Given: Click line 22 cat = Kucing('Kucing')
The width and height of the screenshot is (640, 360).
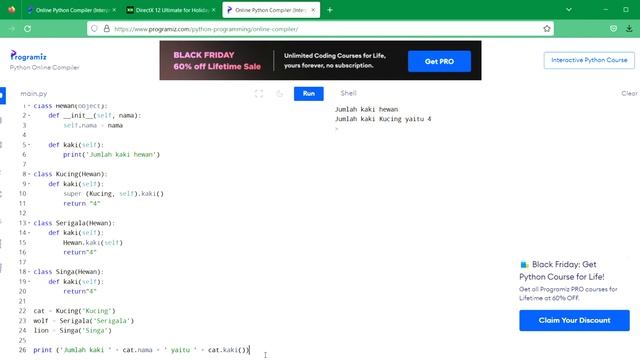Looking at the screenshot, I should pos(74,311).
